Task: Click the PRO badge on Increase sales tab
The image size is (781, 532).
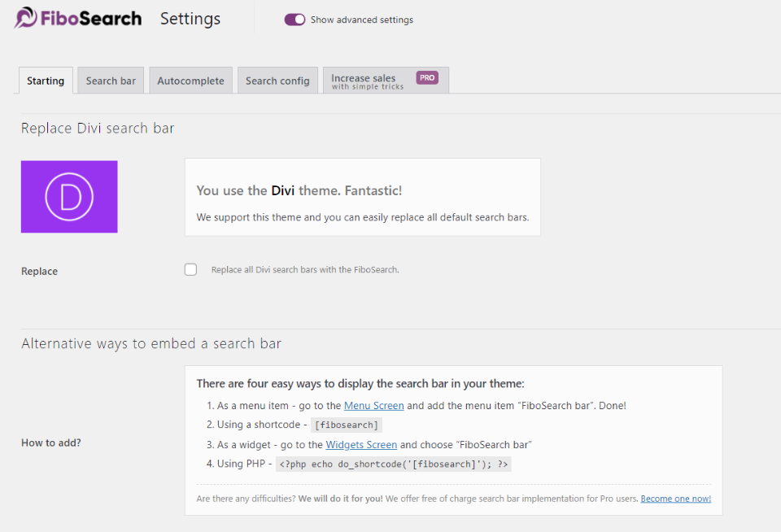Action: point(426,77)
